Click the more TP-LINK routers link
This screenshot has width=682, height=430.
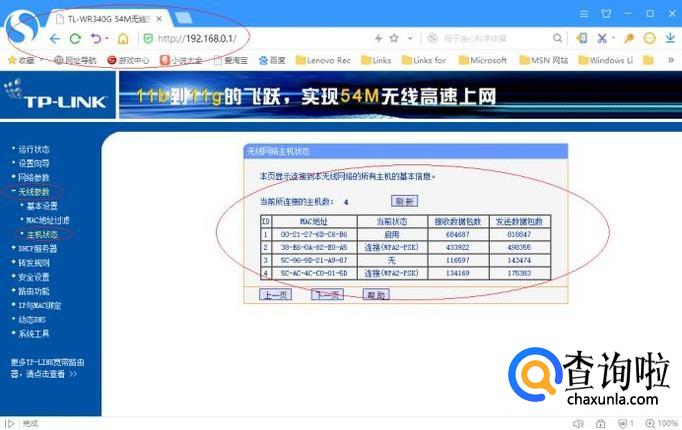(x=47, y=368)
